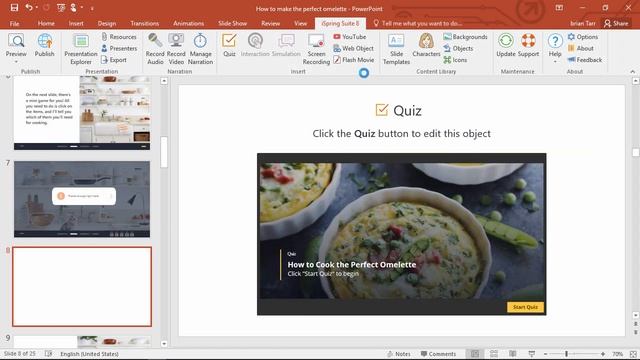This screenshot has height=360, width=640.
Task: Switch to the Insert tab
Action: point(76,23)
